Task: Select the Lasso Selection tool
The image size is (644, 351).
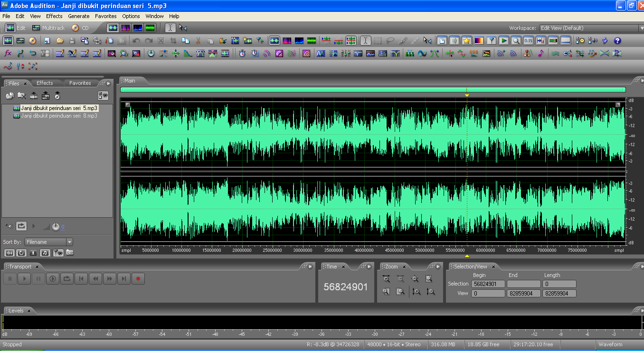Action: click(x=390, y=41)
